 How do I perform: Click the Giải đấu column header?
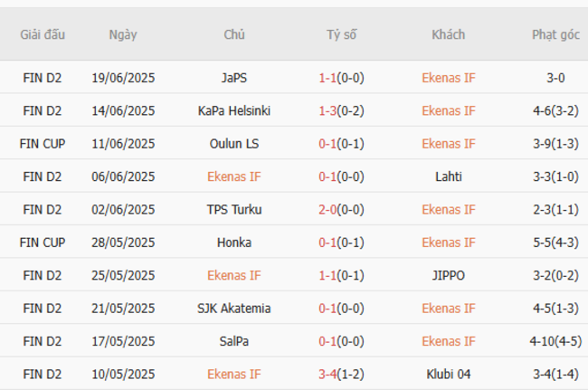tap(43, 35)
